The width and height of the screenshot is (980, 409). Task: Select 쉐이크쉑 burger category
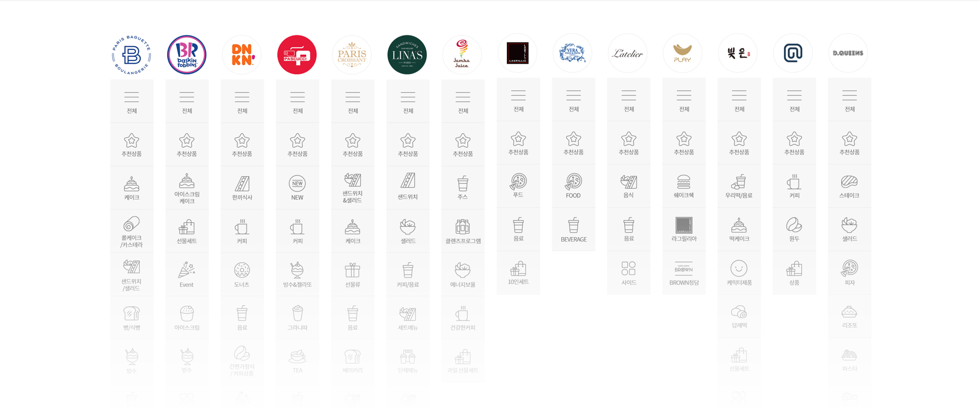684,186
